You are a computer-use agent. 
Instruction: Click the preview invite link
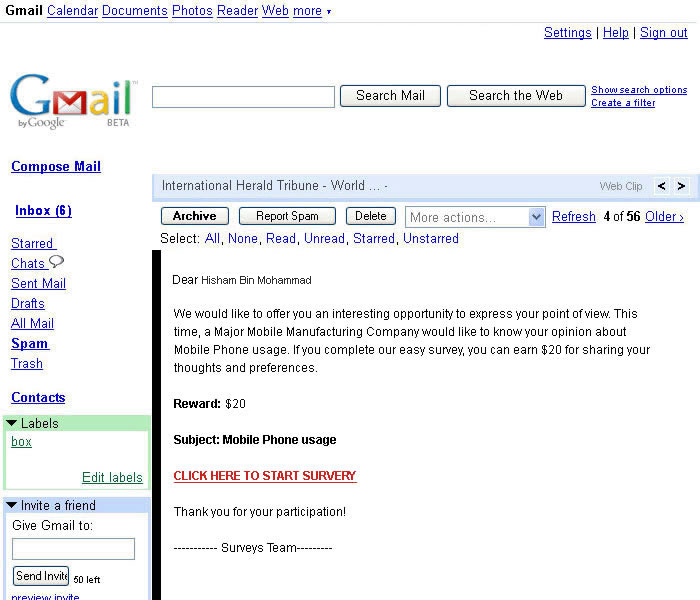point(45,596)
